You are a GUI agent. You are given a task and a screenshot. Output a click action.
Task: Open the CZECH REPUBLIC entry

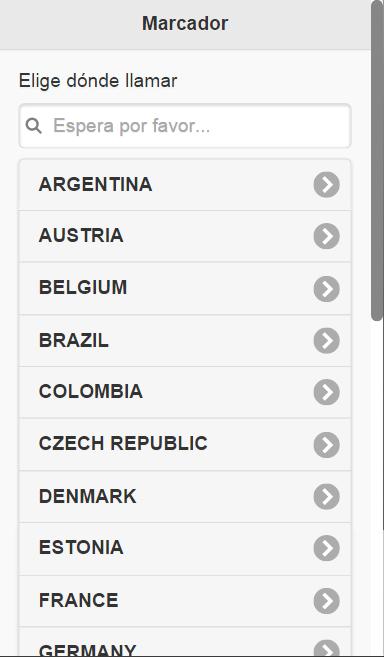click(x=184, y=445)
